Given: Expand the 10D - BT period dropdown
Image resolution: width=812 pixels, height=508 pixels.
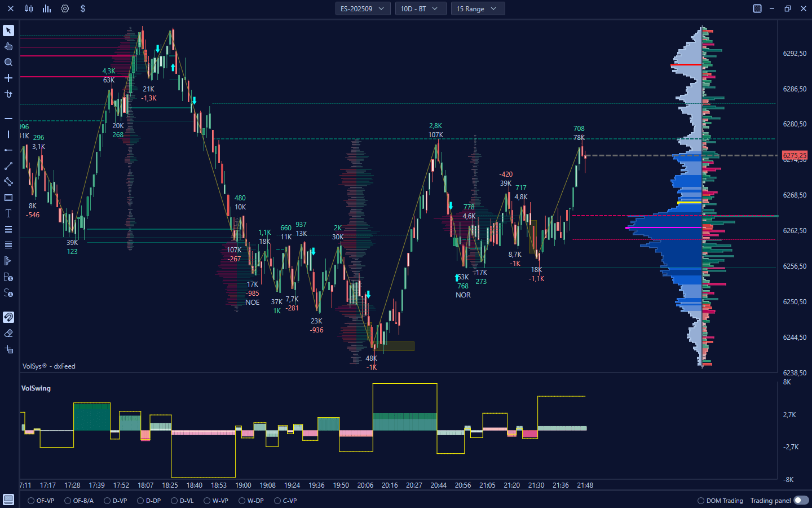Looking at the screenshot, I should pyautogui.click(x=419, y=8).
